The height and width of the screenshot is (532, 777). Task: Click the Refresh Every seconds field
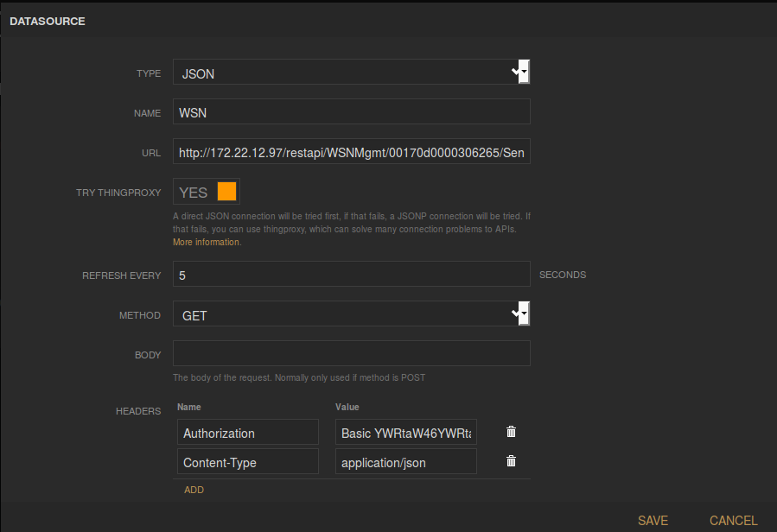351,275
